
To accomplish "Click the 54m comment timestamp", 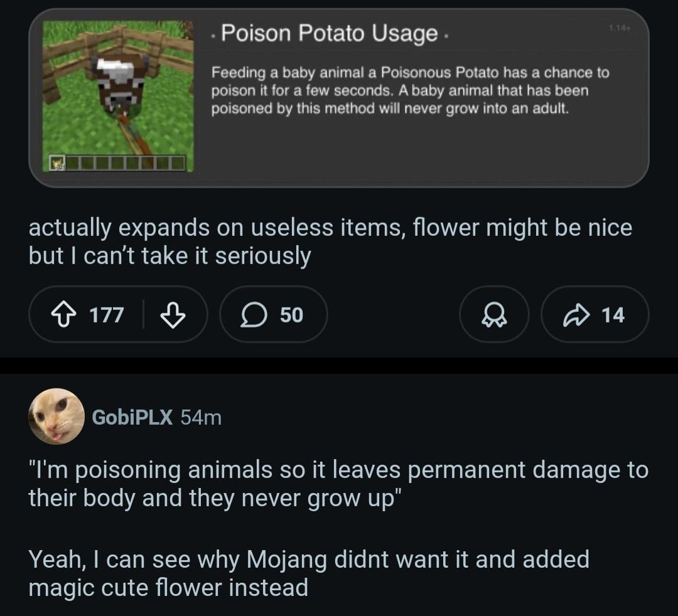I will click(x=201, y=417).
